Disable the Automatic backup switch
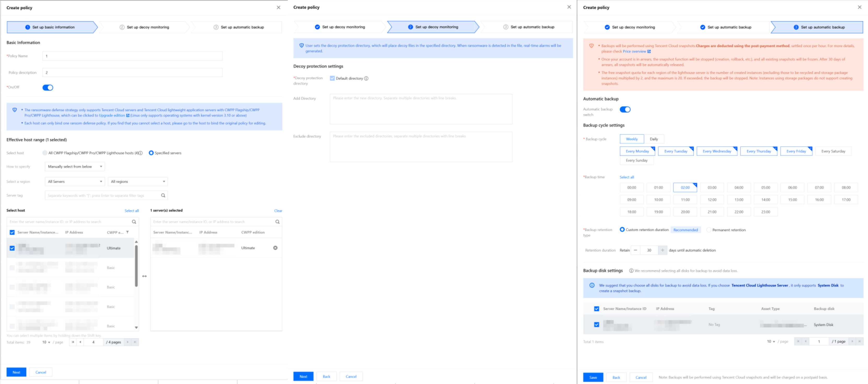This screenshot has width=868, height=384. 625,110
